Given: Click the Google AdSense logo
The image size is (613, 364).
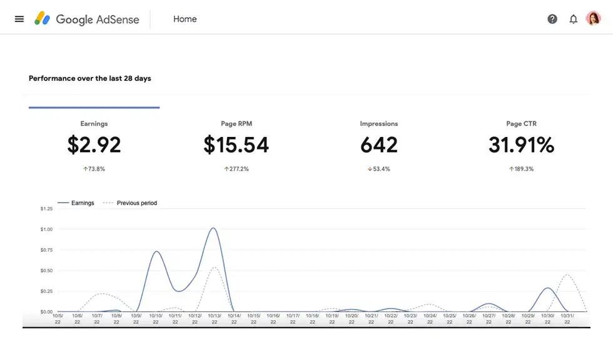Looking at the screenshot, I should [86, 19].
